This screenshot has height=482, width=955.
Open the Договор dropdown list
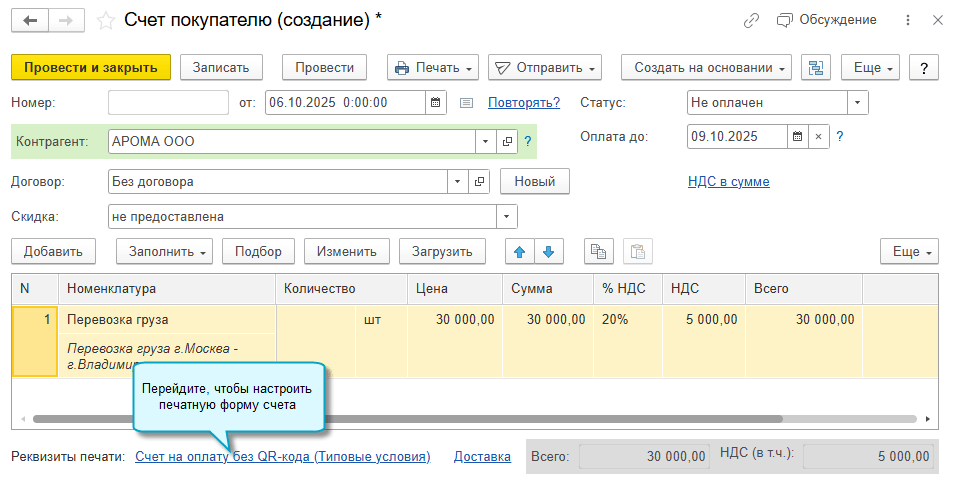point(457,182)
